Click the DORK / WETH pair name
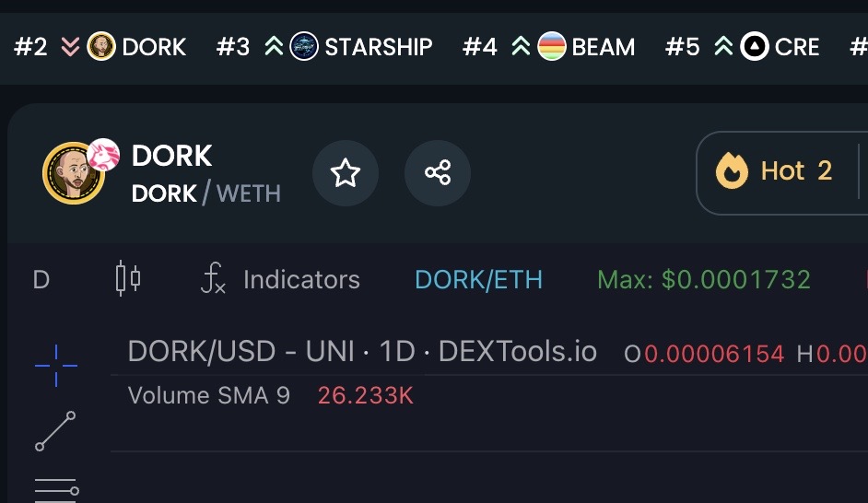Viewport: 868px width, 503px height. [205, 193]
